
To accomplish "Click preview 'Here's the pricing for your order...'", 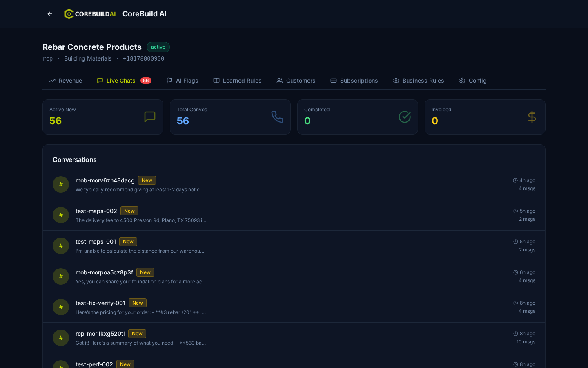I will 141,312.
